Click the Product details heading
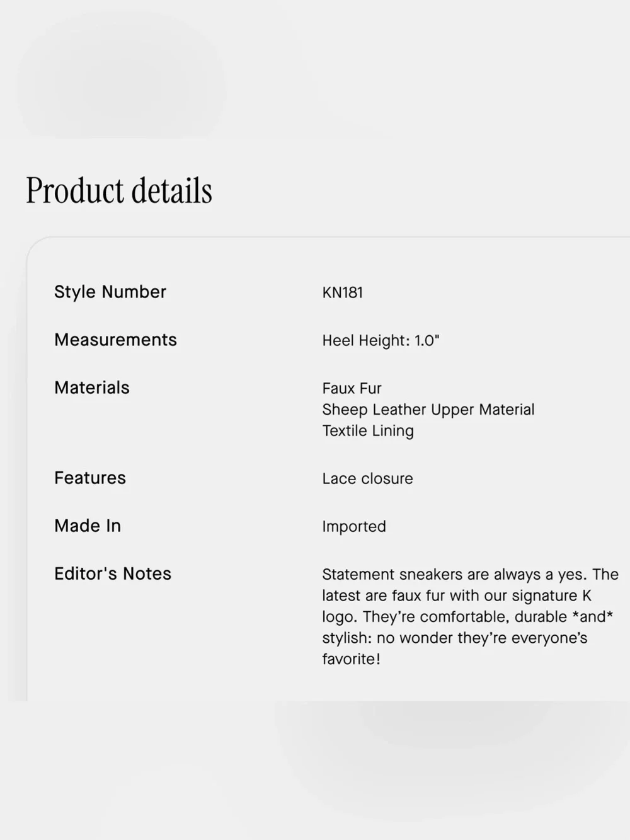The image size is (630, 840). [118, 191]
